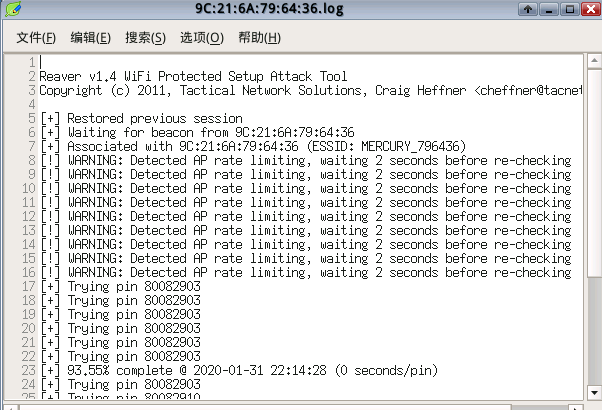
Task: Click the editor app icon in title bar
Action: (11, 10)
